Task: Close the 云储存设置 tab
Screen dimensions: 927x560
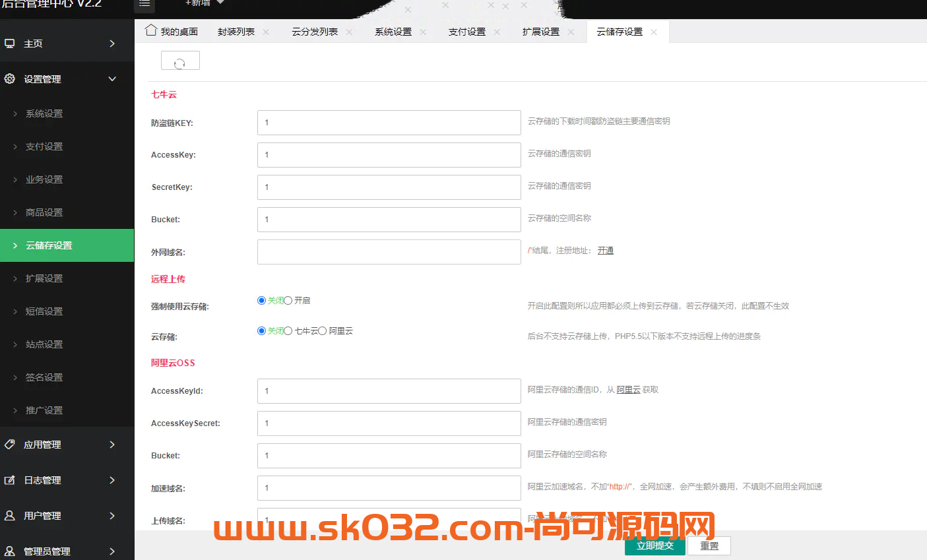Action: [x=654, y=32]
